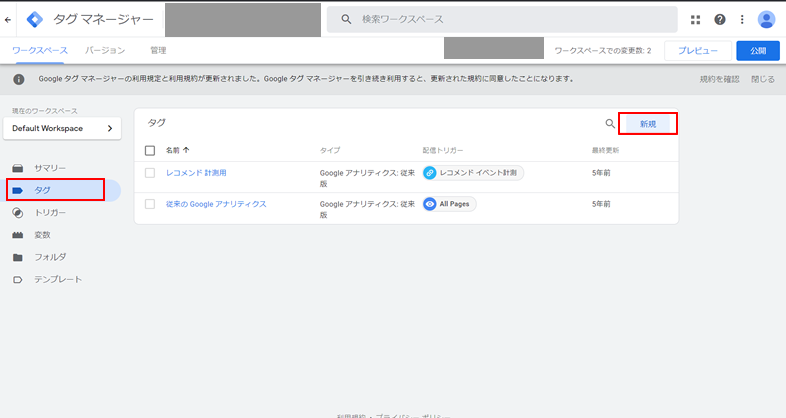Click the タグ tag icon in the sidebar
786x418 pixels.
click(18, 190)
